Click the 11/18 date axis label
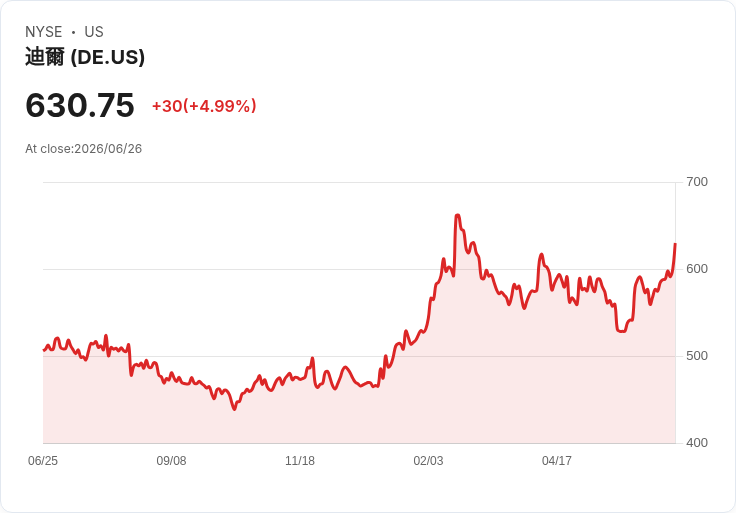This screenshot has width=736, height=513. 300,461
